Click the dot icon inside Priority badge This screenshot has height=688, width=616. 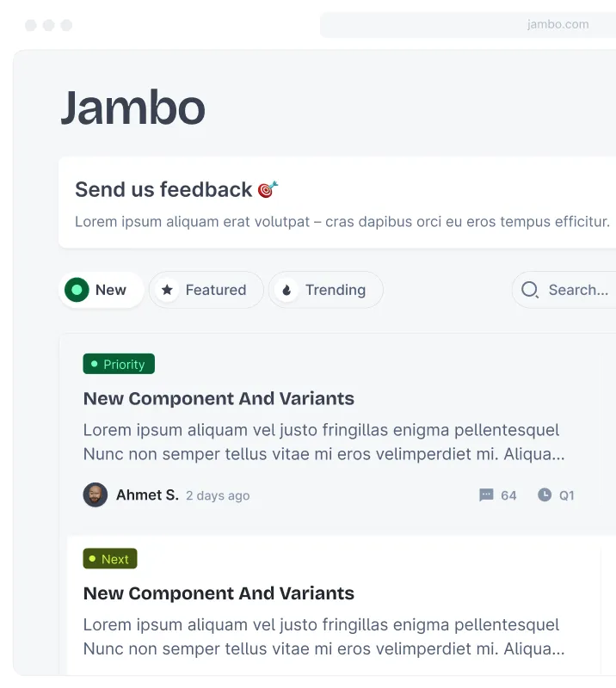94,364
